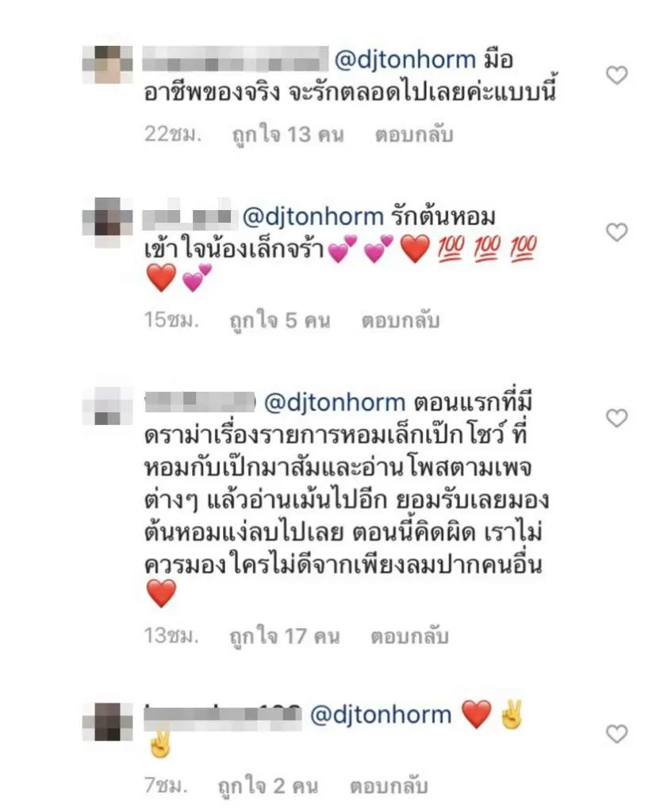Open @djtonhorm mention in last comment
This screenshot has width=664, height=812.
pos(381,715)
